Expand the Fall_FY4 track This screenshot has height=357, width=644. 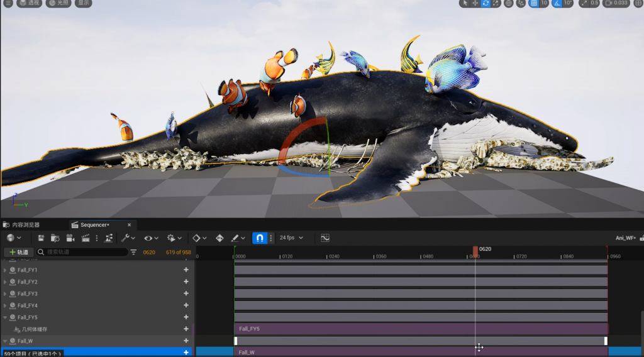pyautogui.click(x=5, y=305)
